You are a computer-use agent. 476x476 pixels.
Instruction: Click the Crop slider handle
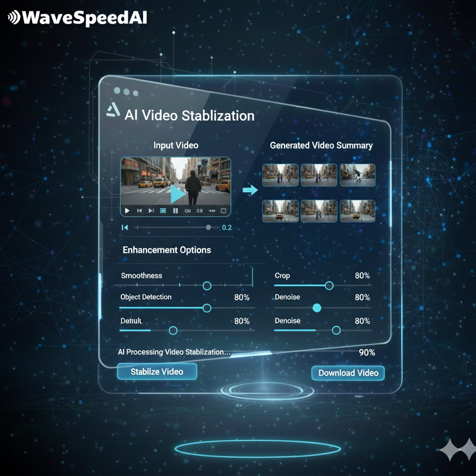coord(329,285)
